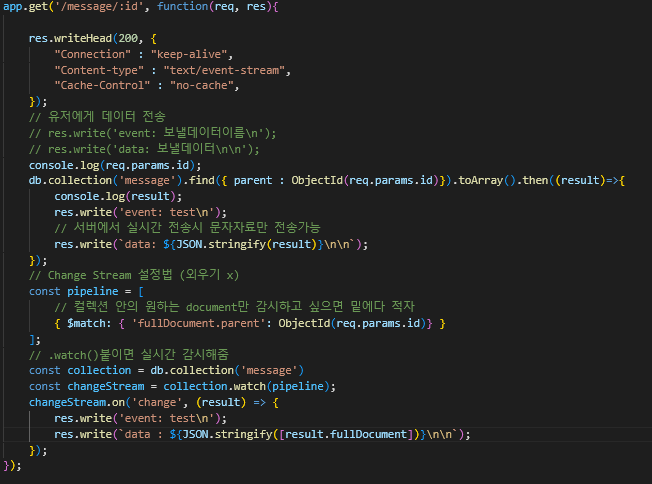The image size is (652, 484).
Task: Click 'collection' in the const collection declaration
Action: point(99,370)
